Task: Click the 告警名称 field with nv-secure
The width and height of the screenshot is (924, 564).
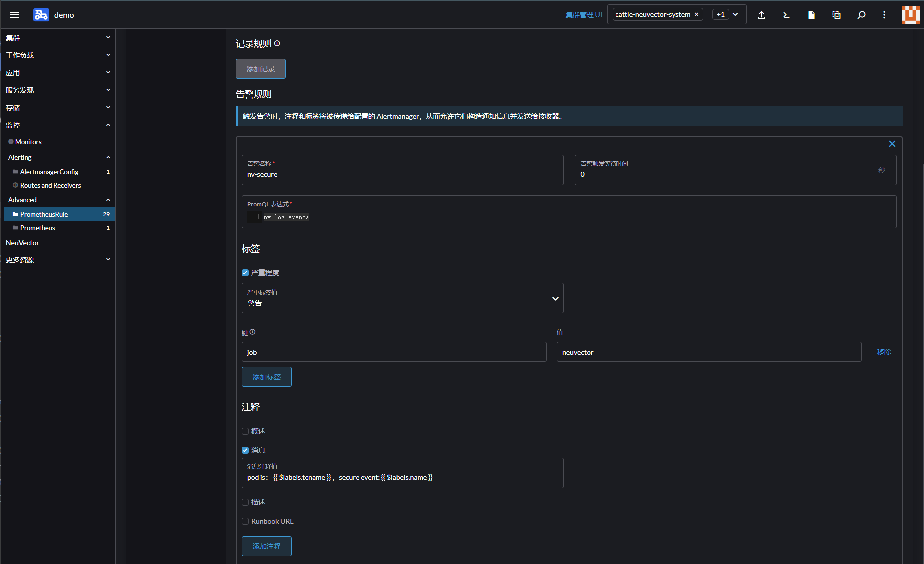Action: (402, 170)
